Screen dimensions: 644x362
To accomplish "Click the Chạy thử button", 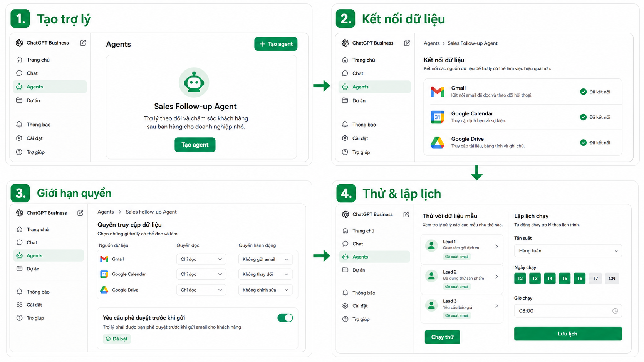I will pos(442,337).
